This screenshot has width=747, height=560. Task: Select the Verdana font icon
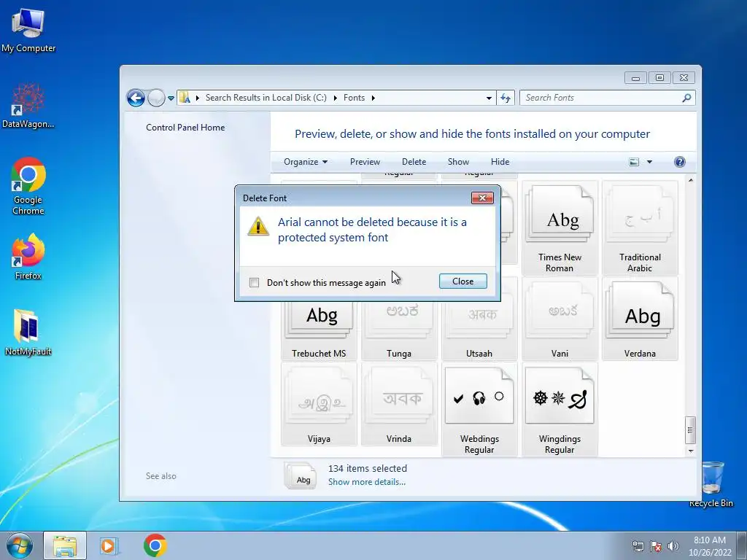(x=640, y=319)
